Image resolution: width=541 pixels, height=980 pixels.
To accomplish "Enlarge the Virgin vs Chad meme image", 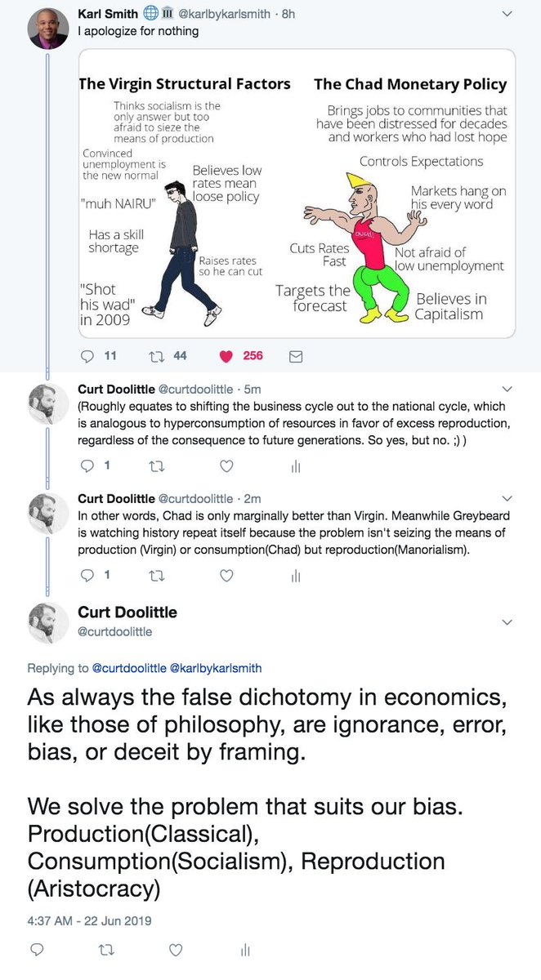I will point(297,194).
